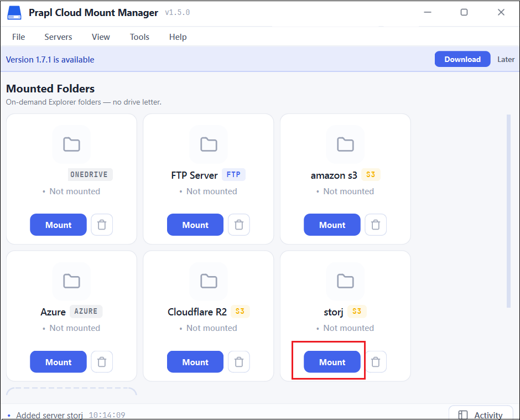Mount the FTP Server folder

tap(195, 225)
